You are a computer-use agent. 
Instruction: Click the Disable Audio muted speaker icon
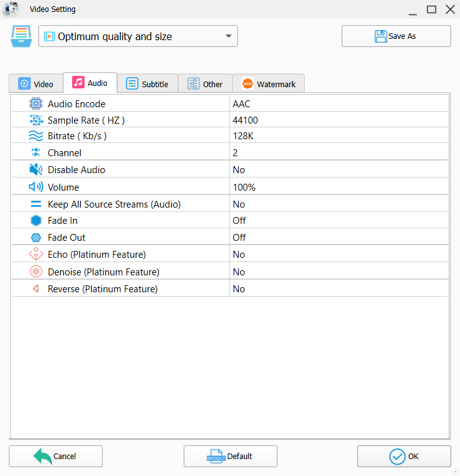point(36,169)
